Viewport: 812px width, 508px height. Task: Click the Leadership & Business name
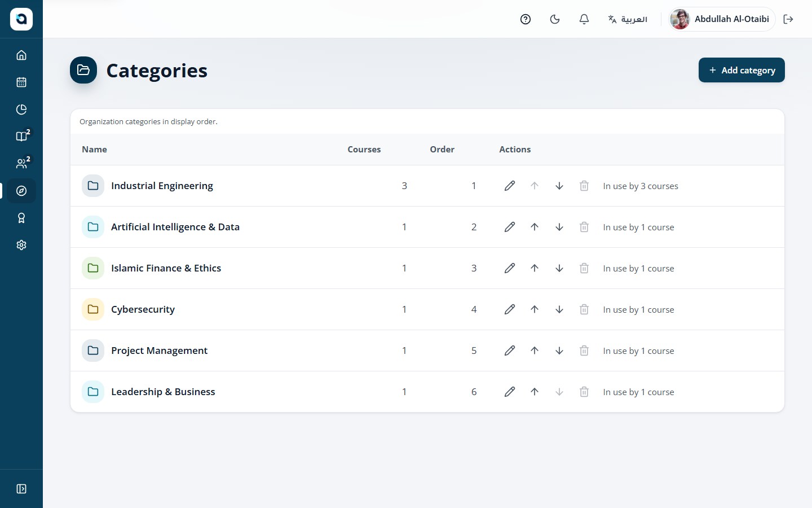point(163,392)
